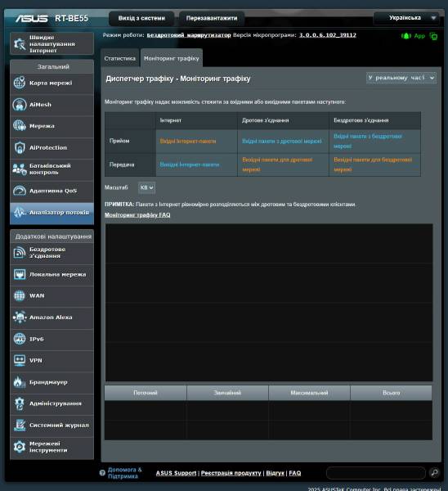Image resolution: width=448 pixels, height=491 pixels.
Task: Open the Масштаб KB dropdown
Action: click(x=146, y=187)
